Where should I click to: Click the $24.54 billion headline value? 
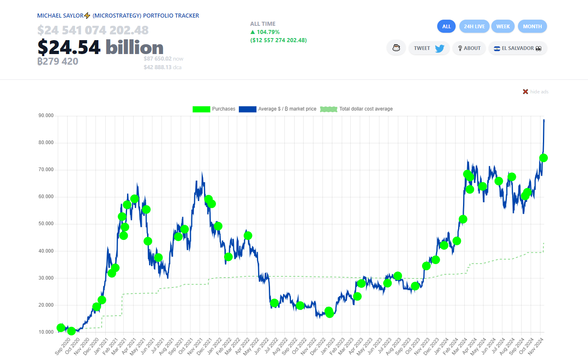pos(100,47)
